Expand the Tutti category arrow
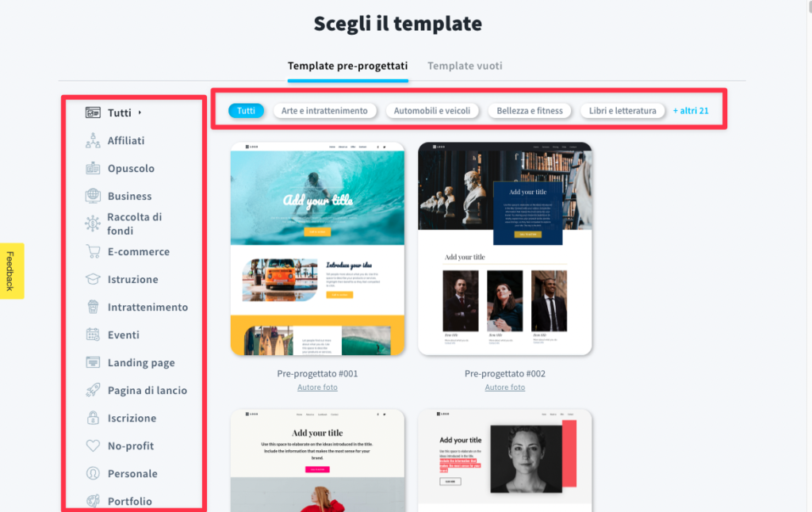 140,113
